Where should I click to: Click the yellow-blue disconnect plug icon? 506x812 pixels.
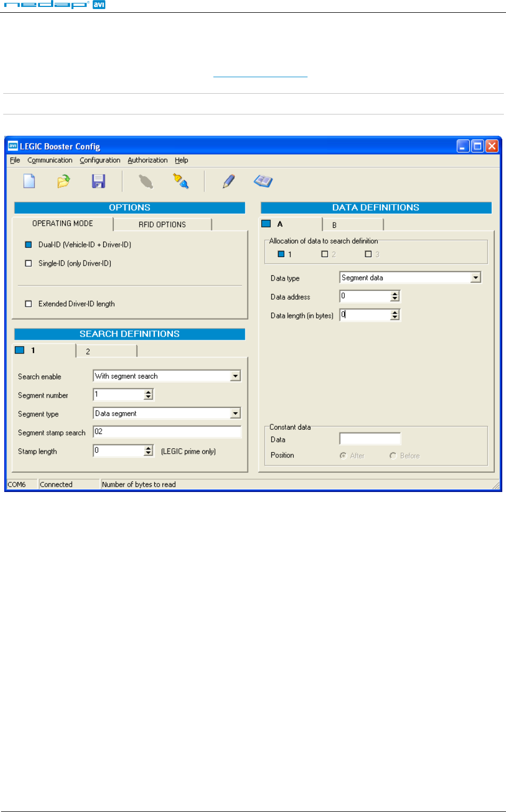pos(181,181)
